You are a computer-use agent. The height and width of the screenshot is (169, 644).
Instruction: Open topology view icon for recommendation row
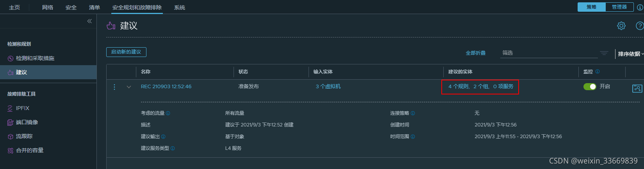[637, 88]
